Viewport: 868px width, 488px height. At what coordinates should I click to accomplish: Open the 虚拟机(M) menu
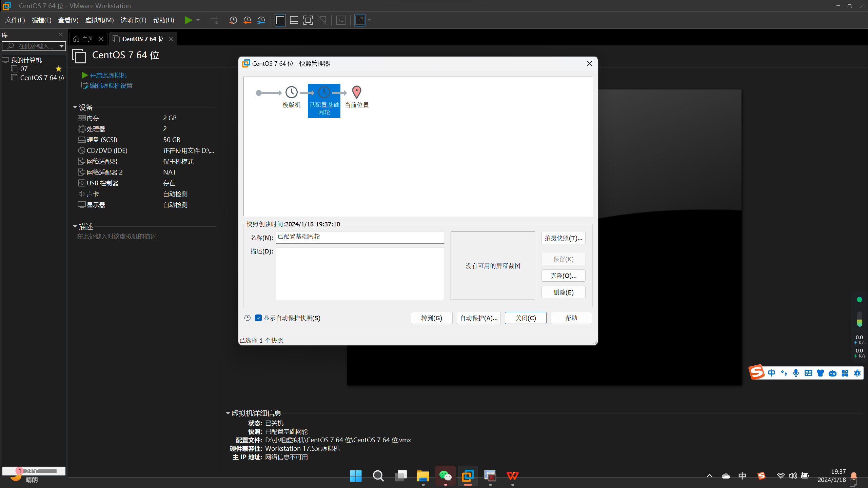click(99, 20)
